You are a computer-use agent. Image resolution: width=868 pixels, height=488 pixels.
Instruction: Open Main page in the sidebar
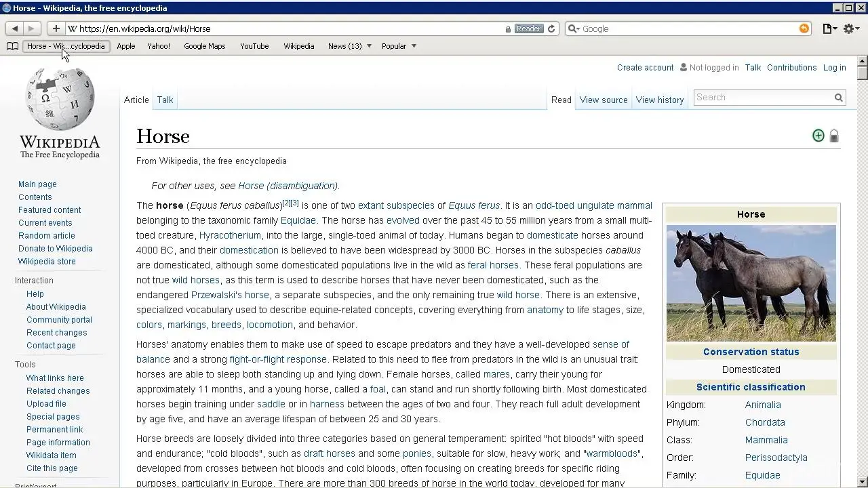coord(37,184)
